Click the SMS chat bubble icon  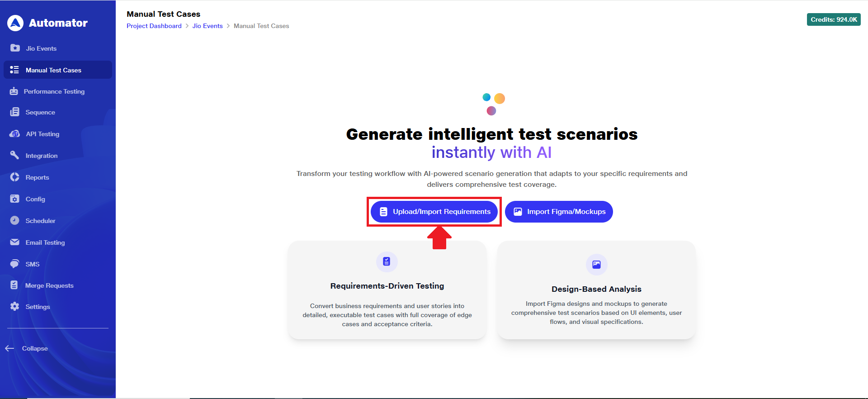pos(14,264)
